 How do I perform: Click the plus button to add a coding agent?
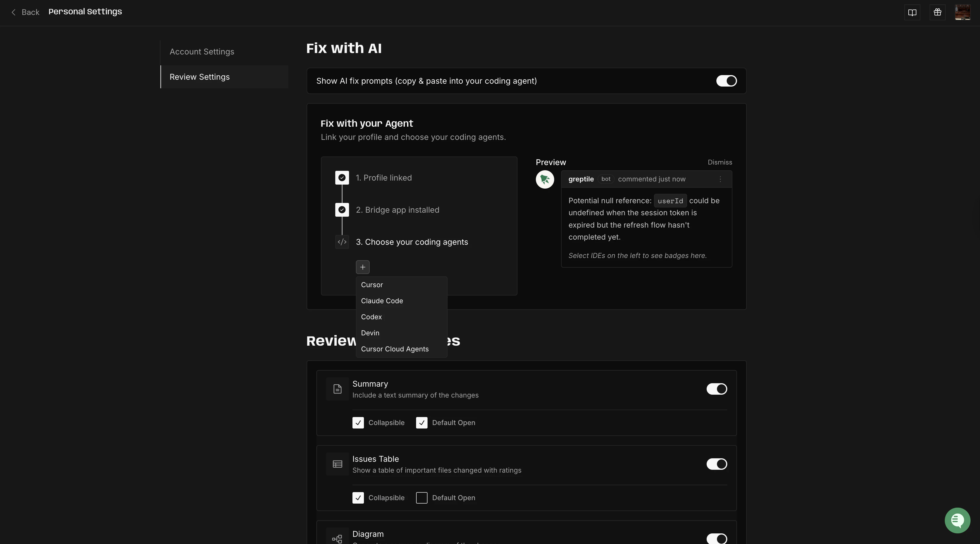pos(362,267)
